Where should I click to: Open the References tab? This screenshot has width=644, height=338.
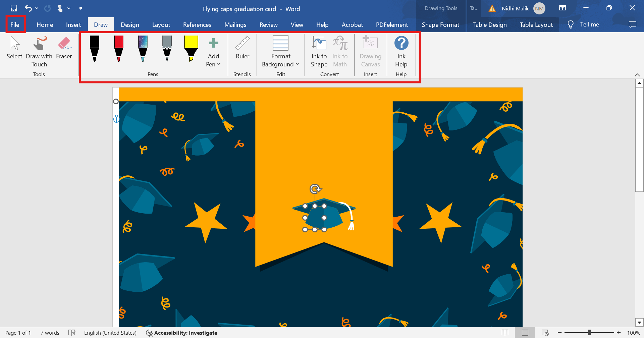pyautogui.click(x=197, y=24)
